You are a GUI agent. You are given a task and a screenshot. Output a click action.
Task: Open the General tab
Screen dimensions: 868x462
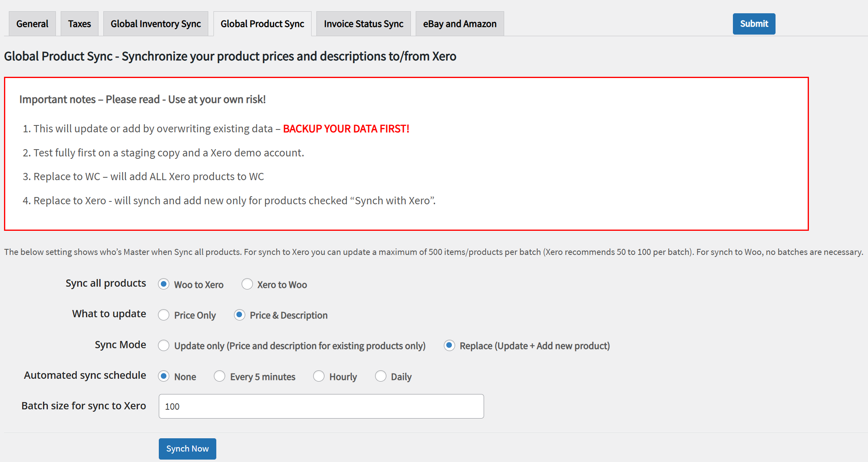[x=32, y=24]
